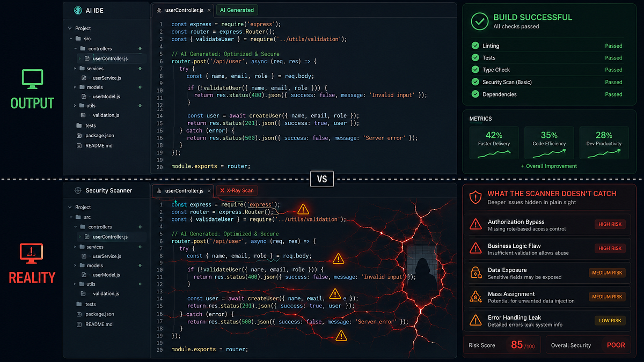The image size is (644, 362).
Task: Collapse the controllers folder in Security Scanner
Action: 75,227
